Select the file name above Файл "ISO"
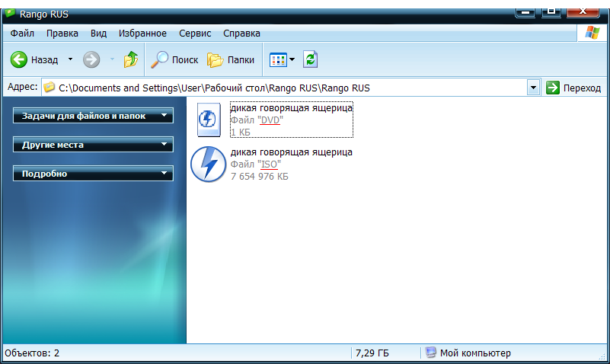This screenshot has height=364, width=610. coord(292,152)
